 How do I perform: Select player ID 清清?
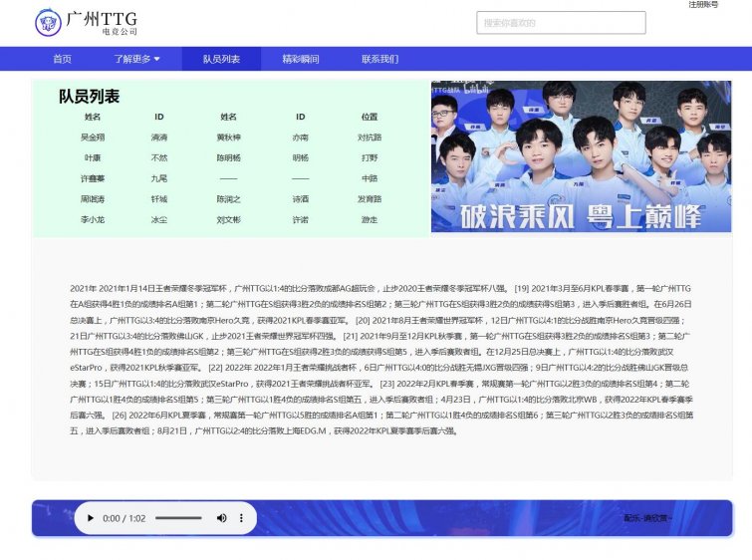[x=159, y=138]
